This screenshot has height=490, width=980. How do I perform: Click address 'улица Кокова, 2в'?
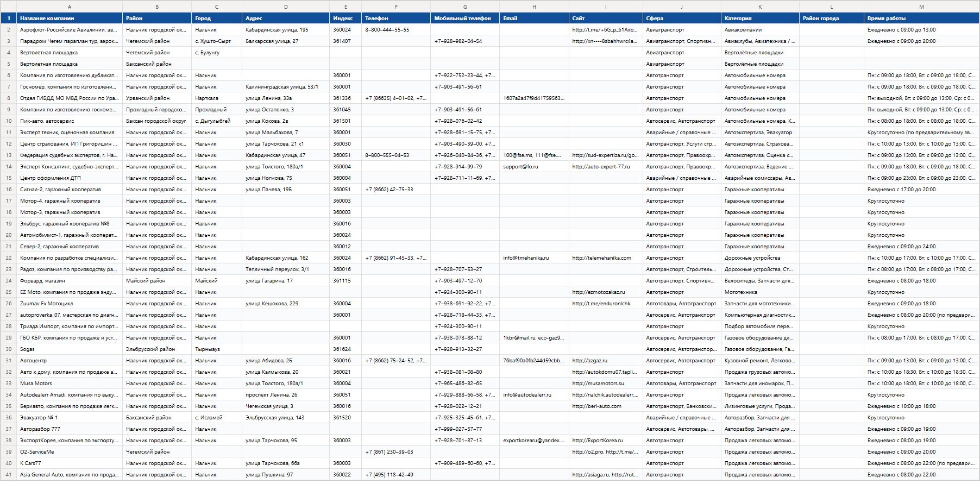[x=286, y=121]
